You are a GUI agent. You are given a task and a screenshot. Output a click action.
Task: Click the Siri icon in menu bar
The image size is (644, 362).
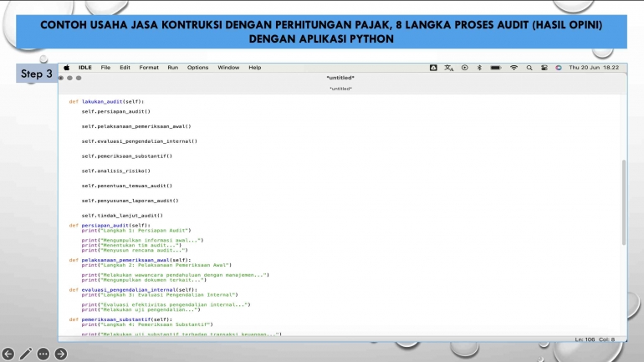tap(559, 68)
